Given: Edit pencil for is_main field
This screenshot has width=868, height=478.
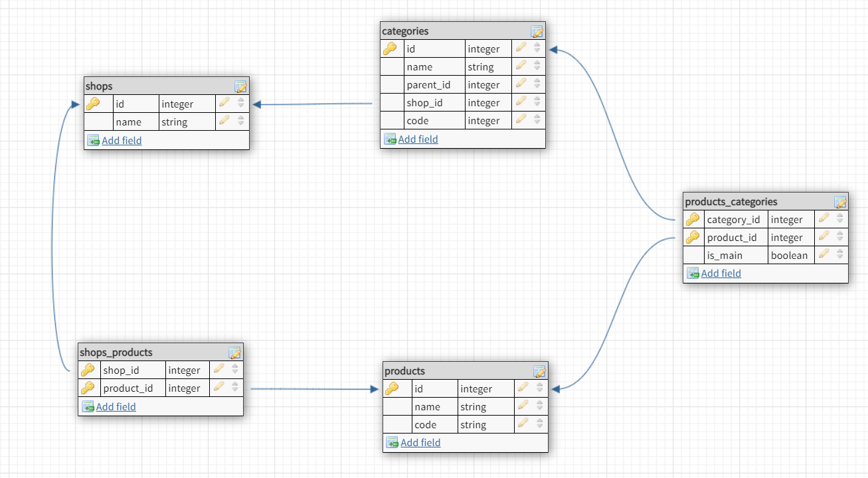Looking at the screenshot, I should click(x=824, y=255).
